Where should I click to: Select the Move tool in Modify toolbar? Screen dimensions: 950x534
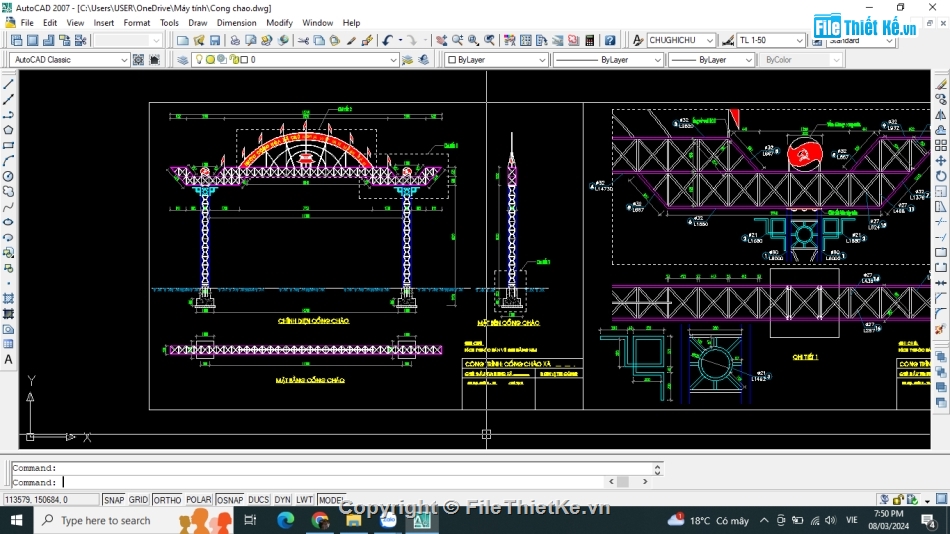pos(941,161)
